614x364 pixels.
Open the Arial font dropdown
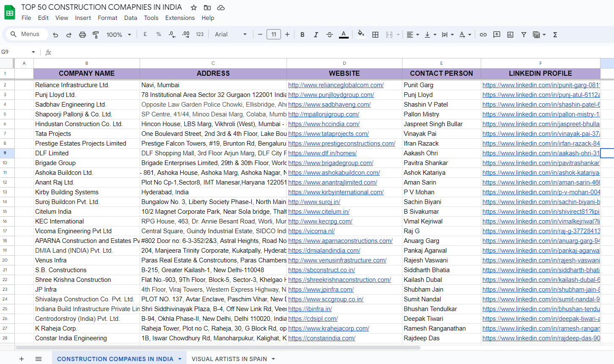(231, 34)
